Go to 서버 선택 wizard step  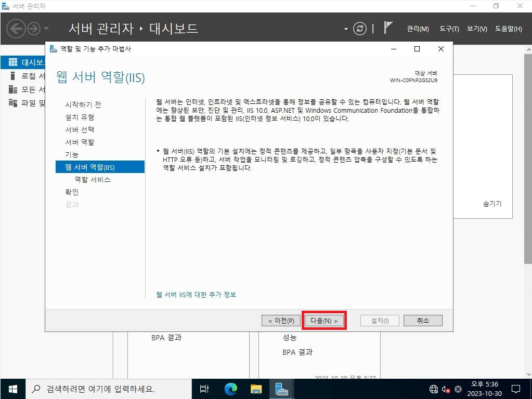point(80,130)
